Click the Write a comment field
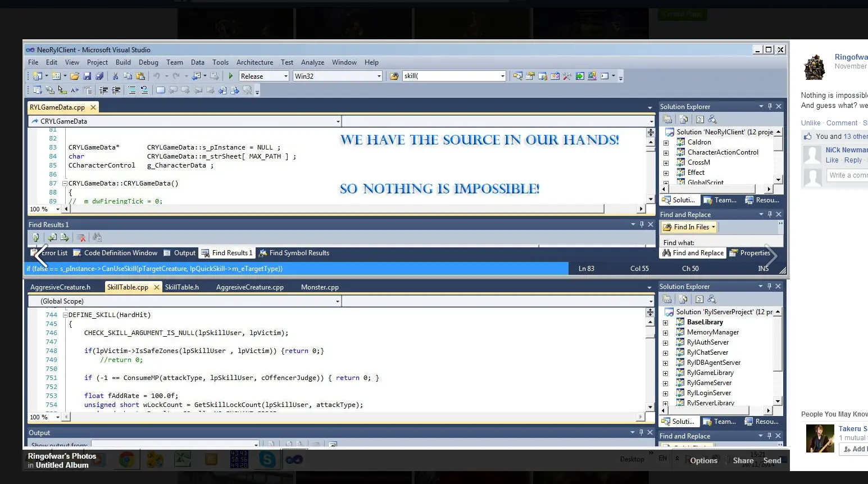This screenshot has height=484, width=868. 847,175
